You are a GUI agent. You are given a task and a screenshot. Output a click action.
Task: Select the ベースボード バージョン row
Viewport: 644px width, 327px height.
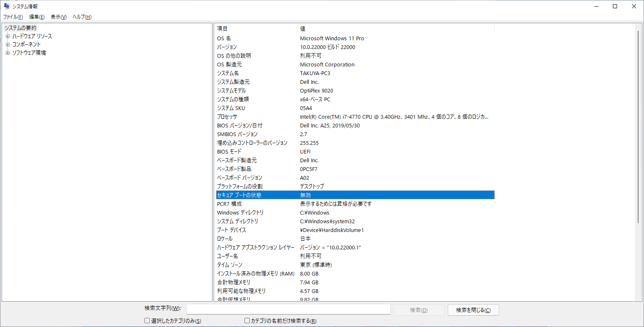point(355,178)
